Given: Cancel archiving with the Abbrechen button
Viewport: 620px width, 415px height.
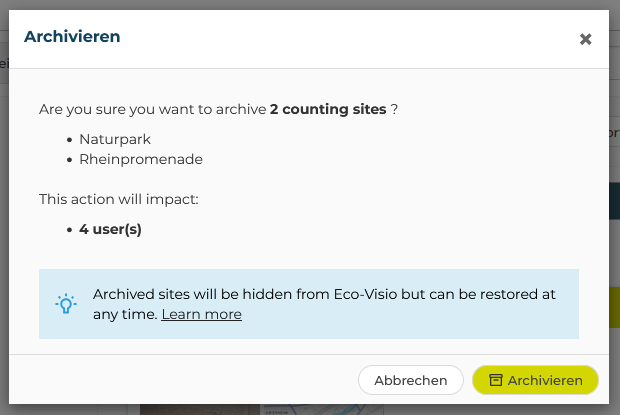Looking at the screenshot, I should coord(410,380).
